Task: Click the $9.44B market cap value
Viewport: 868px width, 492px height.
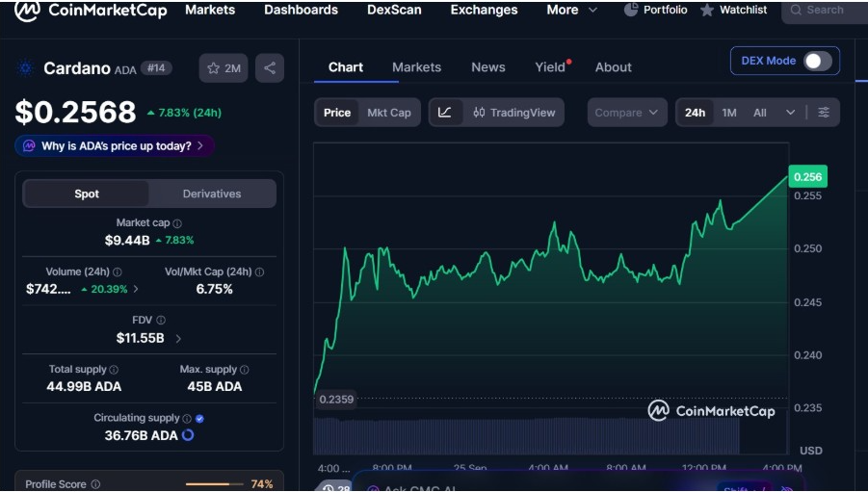Action: click(x=127, y=240)
